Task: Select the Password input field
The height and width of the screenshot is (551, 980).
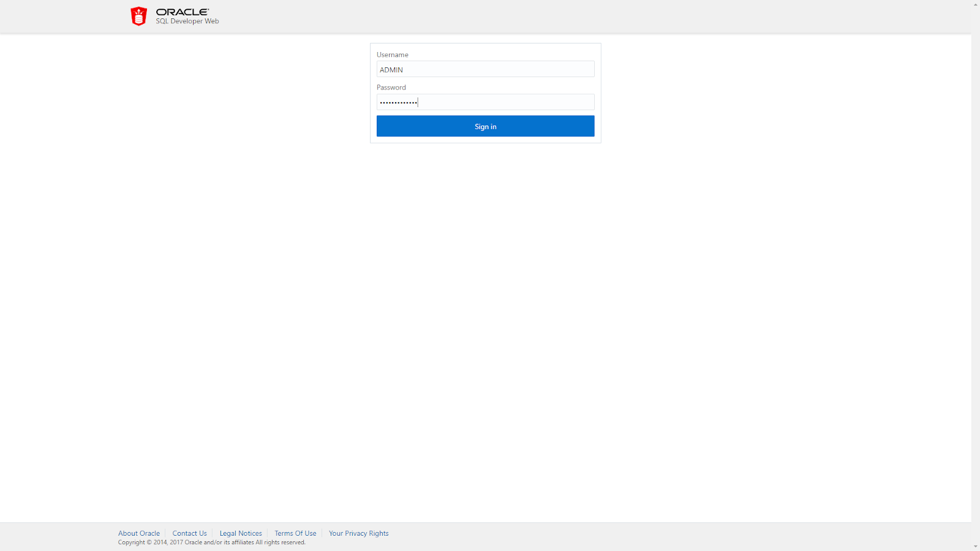Action: [485, 102]
